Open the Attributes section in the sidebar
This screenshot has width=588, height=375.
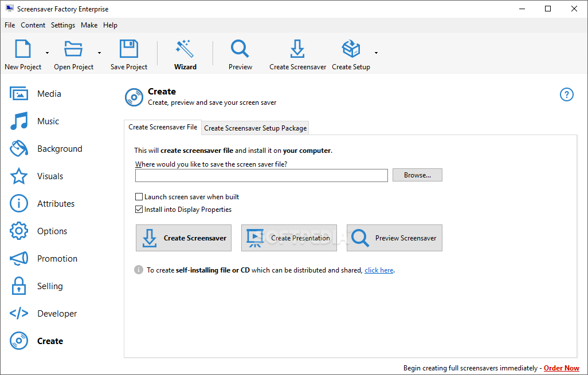[x=42, y=203]
